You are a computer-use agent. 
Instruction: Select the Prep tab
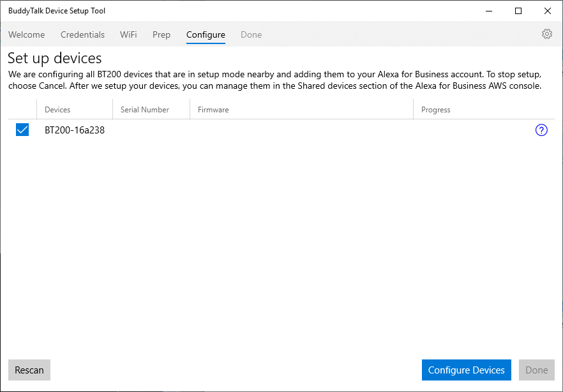click(x=161, y=35)
